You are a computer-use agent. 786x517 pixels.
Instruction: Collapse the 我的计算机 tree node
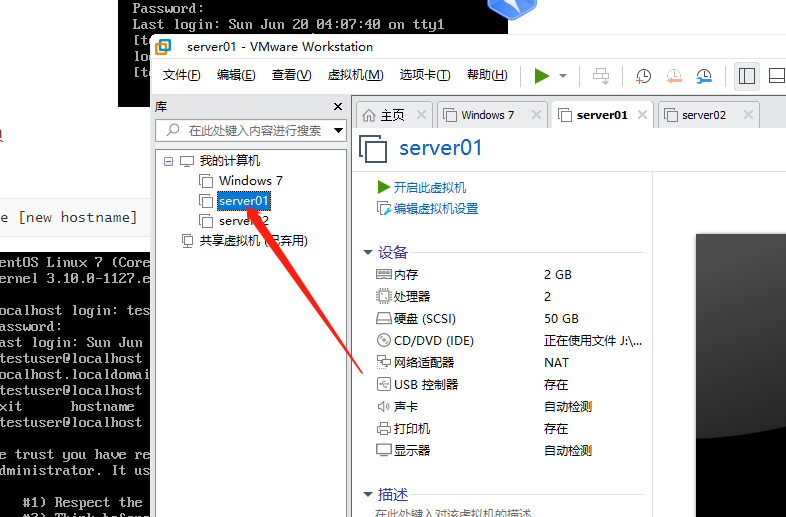click(168, 161)
